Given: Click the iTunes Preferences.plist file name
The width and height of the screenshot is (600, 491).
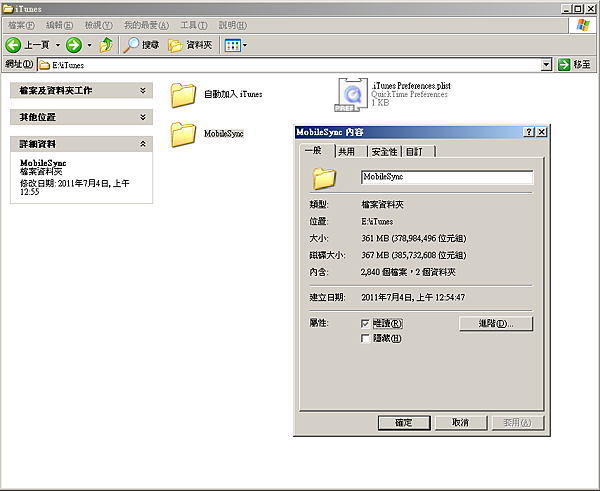Looking at the screenshot, I should (x=411, y=86).
